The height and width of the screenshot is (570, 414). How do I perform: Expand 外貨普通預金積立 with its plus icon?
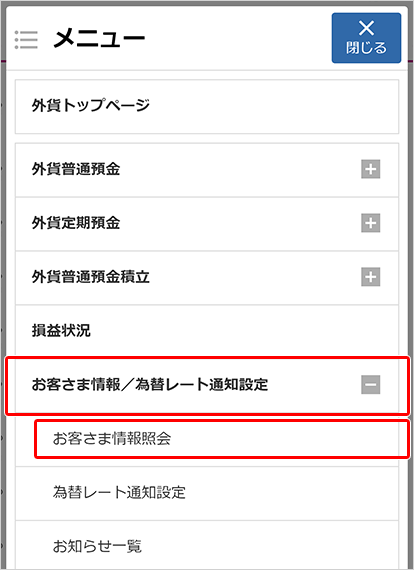[370, 277]
